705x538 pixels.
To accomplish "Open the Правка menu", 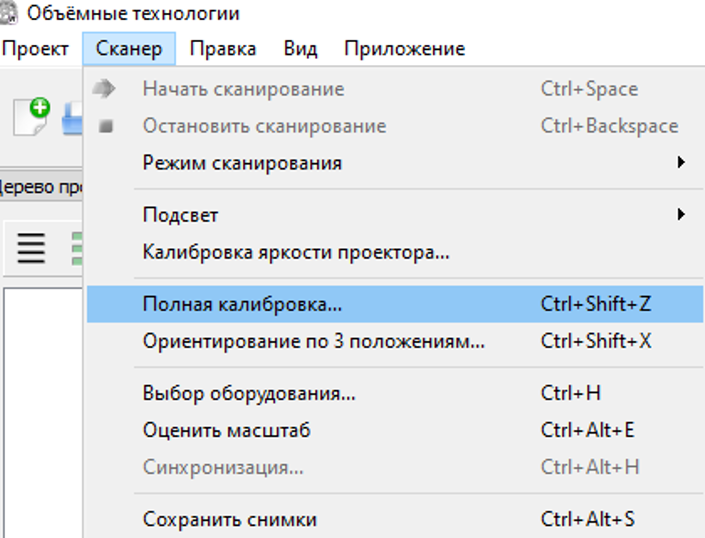I will coord(223,49).
